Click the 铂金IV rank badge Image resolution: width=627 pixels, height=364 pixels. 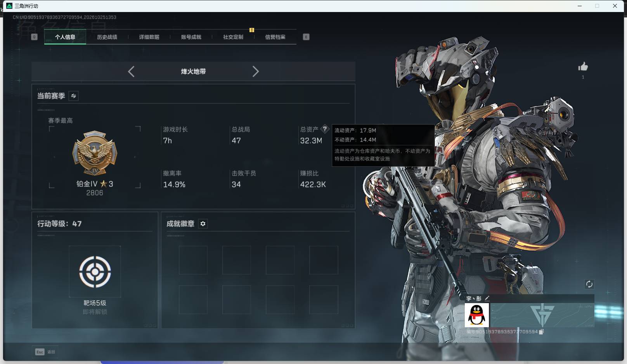click(x=95, y=153)
